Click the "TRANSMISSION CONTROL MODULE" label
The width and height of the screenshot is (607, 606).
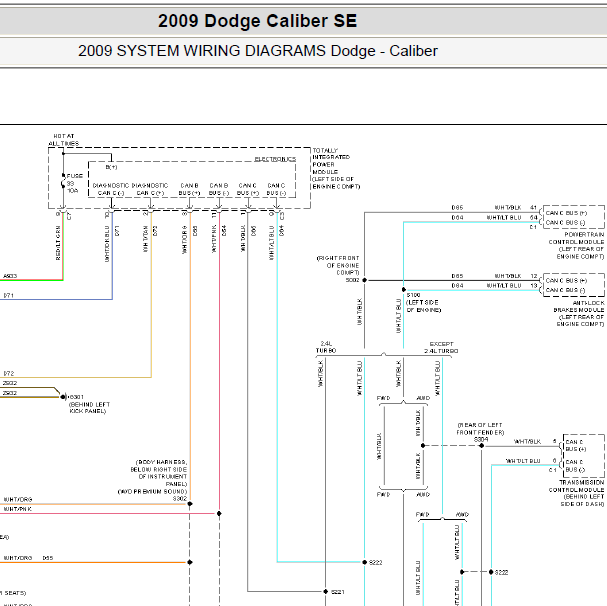pyautogui.click(x=576, y=486)
